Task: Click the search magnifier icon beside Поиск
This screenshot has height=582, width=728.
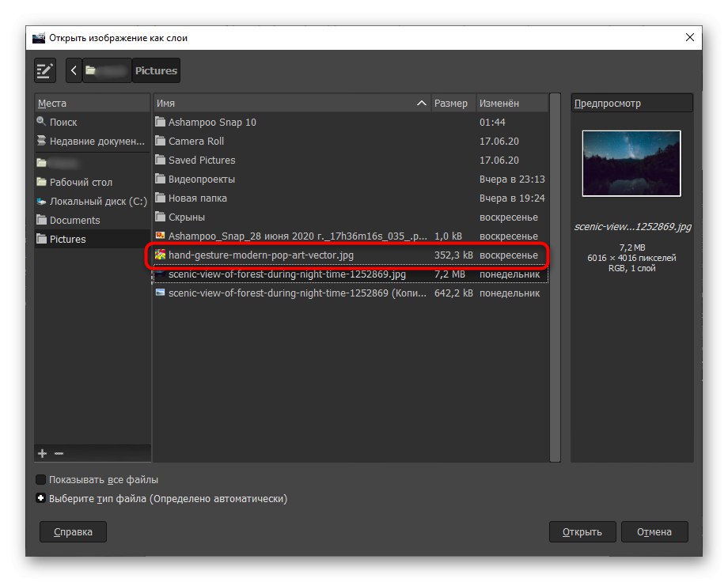Action: tap(41, 122)
